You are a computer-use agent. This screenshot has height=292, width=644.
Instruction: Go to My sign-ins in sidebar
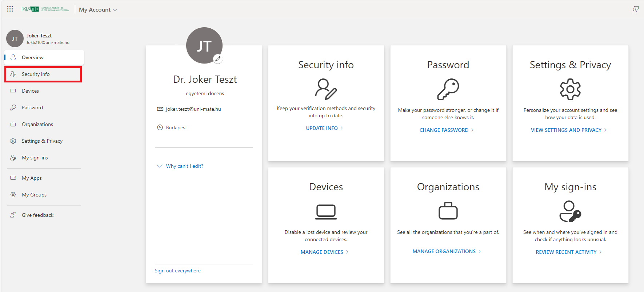click(35, 158)
